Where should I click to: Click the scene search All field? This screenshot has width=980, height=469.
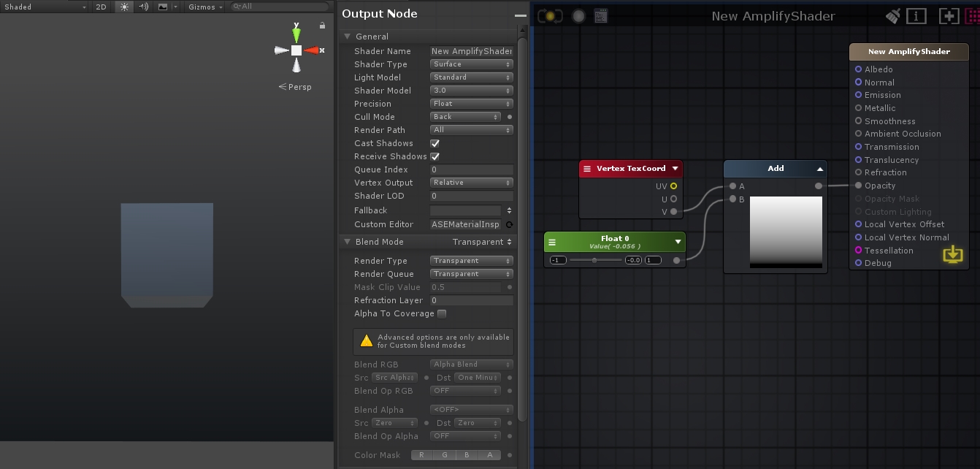(280, 7)
